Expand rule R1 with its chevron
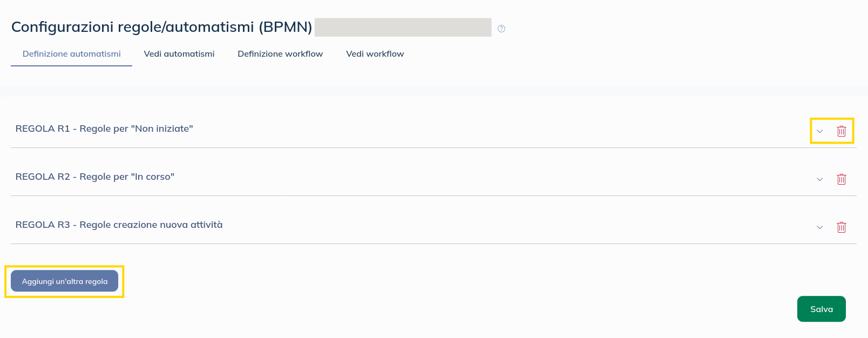 819,131
